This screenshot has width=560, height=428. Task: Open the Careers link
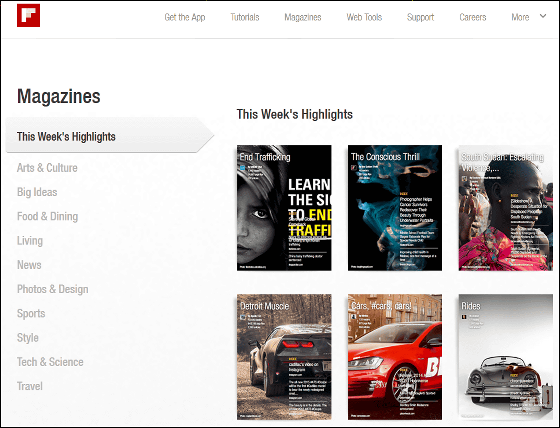click(472, 17)
